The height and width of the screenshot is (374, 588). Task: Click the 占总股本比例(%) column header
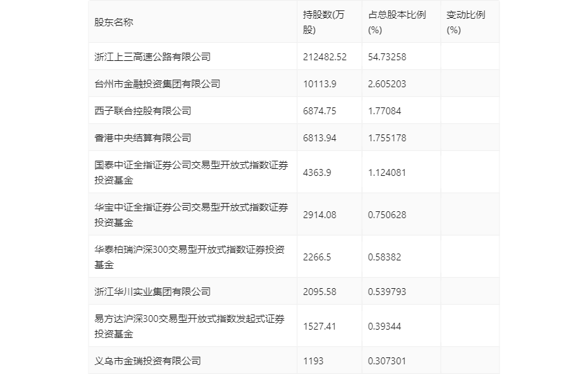point(397,22)
